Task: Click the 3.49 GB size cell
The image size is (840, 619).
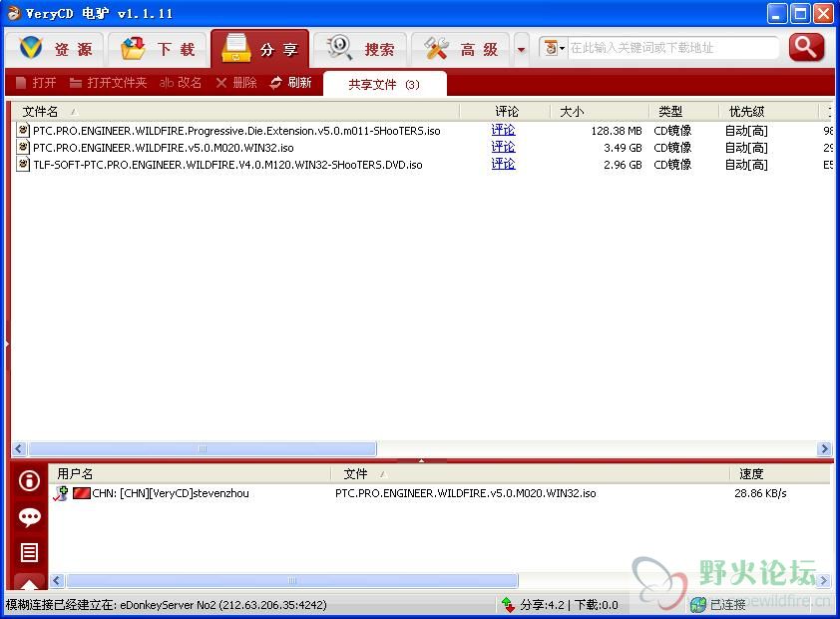Action: 623,148
